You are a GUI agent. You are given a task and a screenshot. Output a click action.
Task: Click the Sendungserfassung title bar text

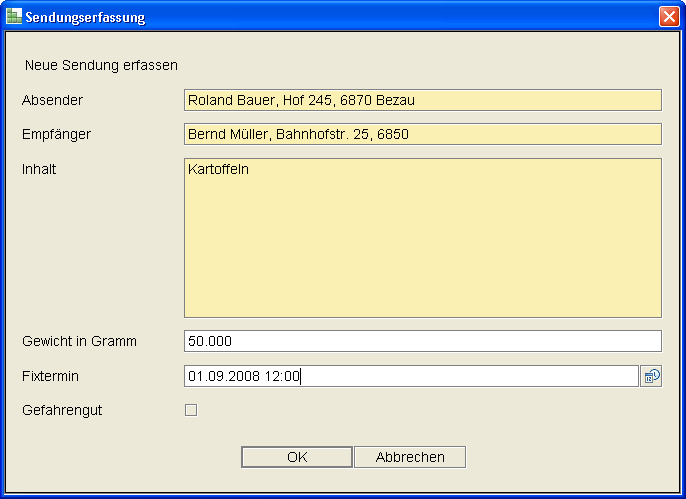(x=85, y=17)
